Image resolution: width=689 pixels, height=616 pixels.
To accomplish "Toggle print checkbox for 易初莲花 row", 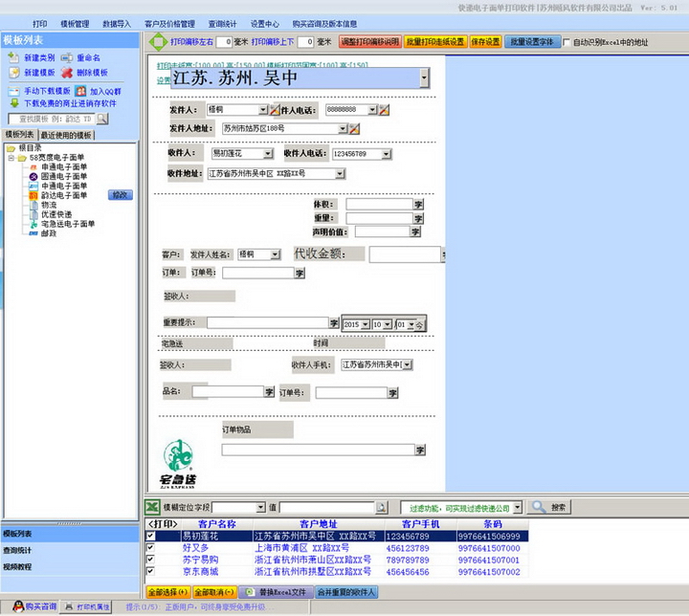I will tap(150, 536).
